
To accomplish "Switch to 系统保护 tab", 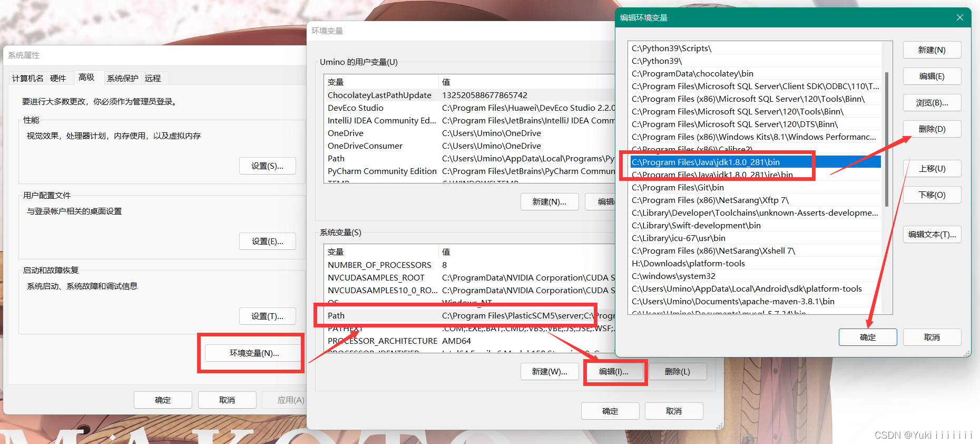I will (122, 78).
